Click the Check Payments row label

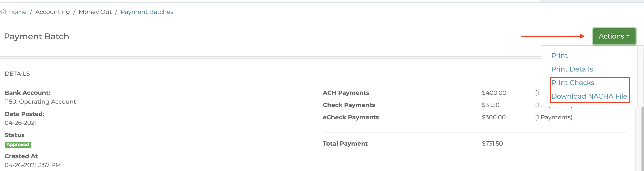[349, 105]
